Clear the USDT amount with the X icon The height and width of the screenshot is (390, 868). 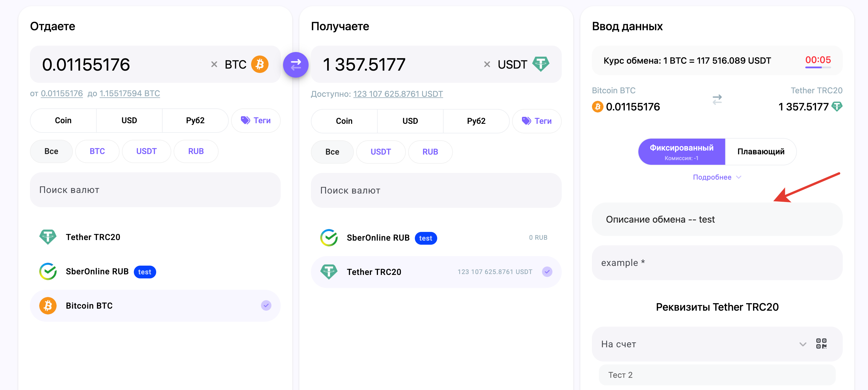click(x=487, y=65)
